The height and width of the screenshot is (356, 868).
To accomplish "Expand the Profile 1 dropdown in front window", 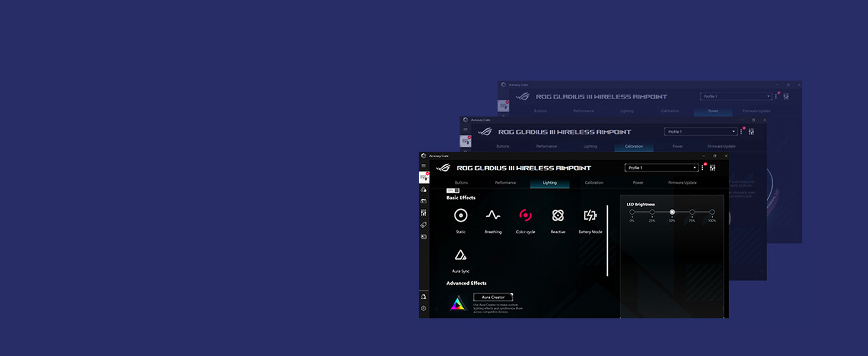I will pyautogui.click(x=661, y=168).
